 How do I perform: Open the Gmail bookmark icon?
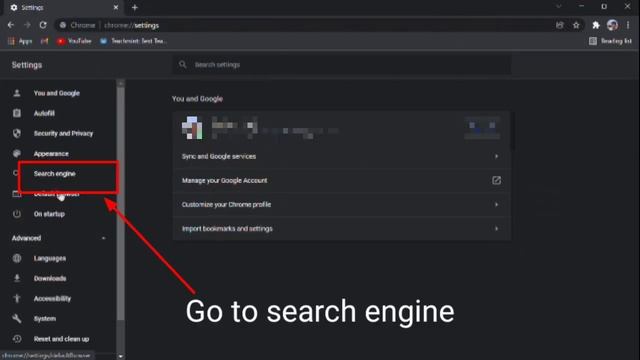(x=44, y=41)
